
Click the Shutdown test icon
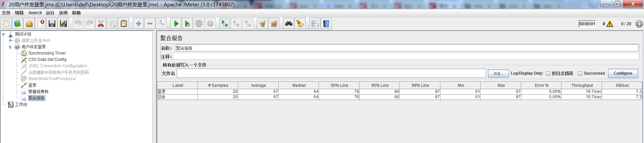210,24
